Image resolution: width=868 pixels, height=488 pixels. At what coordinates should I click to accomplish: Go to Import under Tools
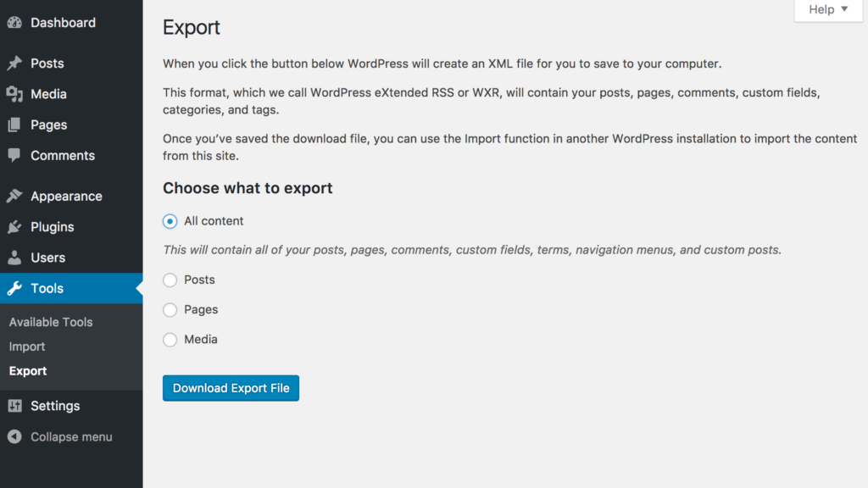pos(27,347)
